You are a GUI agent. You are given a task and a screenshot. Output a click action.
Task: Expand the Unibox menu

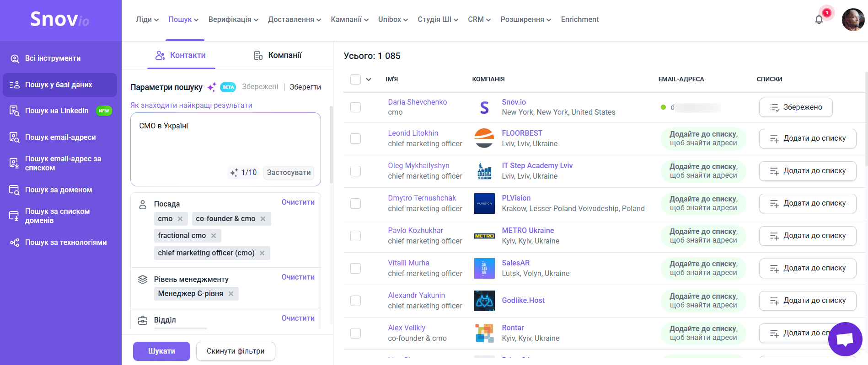(393, 20)
